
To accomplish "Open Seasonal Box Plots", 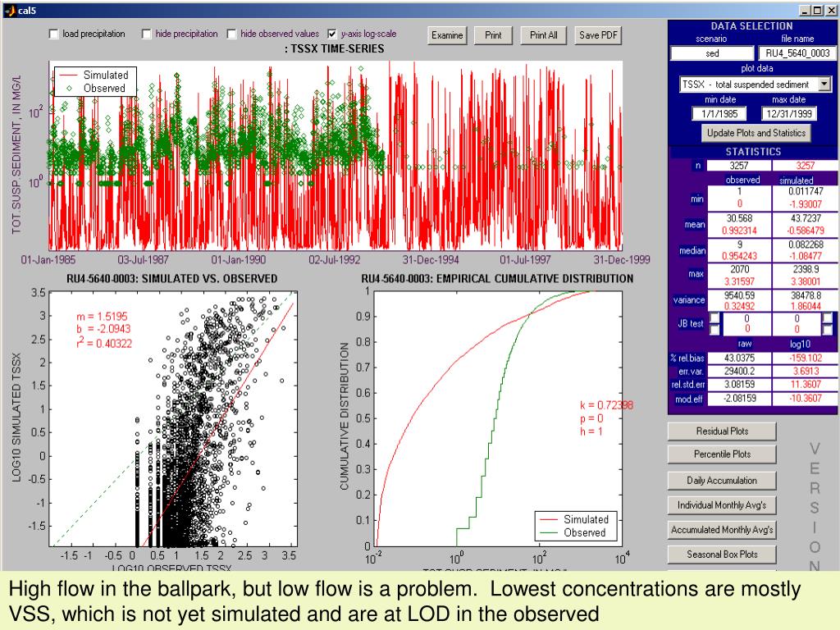I will (722, 555).
